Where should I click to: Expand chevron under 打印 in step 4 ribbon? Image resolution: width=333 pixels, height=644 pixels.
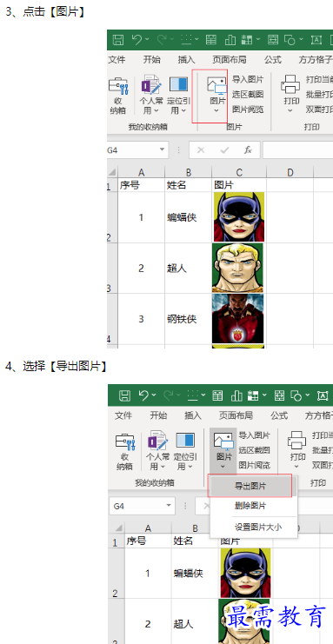(x=296, y=466)
